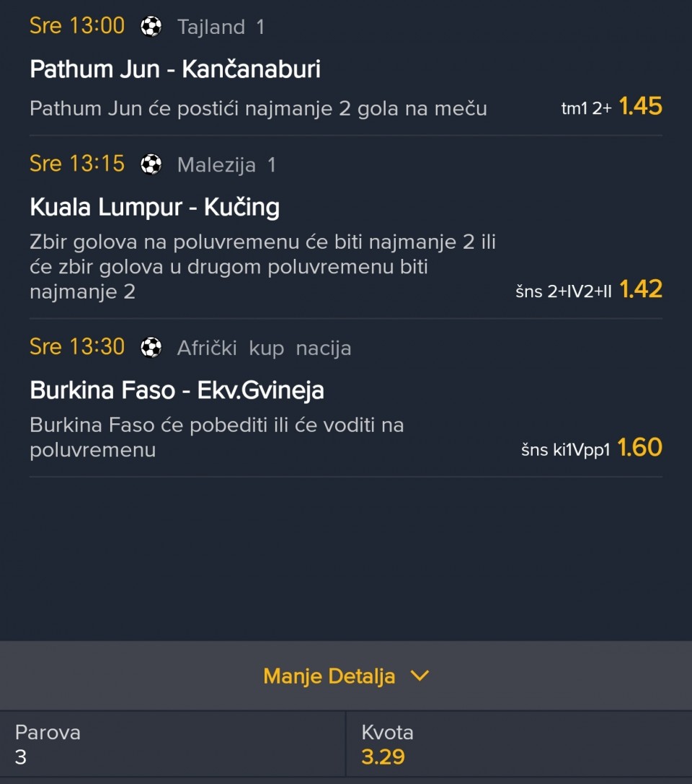Click the Tajland 1 league label
Screen dimensions: 692x784
pyautogui.click(x=221, y=27)
